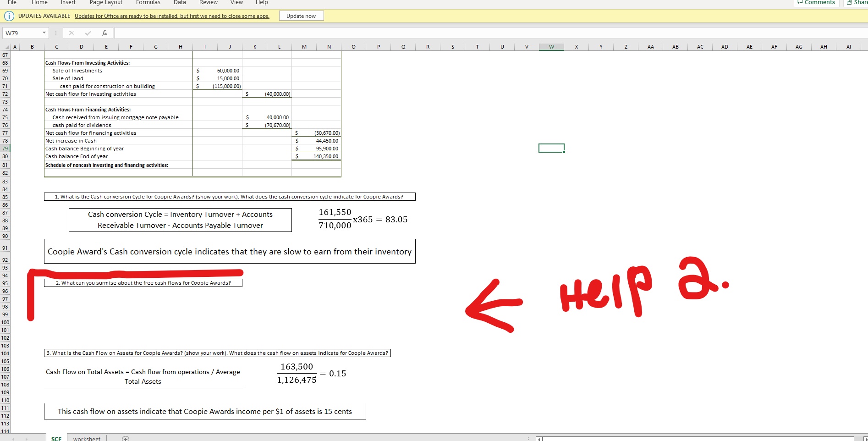
Task: Click the Share button
Action: click(x=856, y=3)
